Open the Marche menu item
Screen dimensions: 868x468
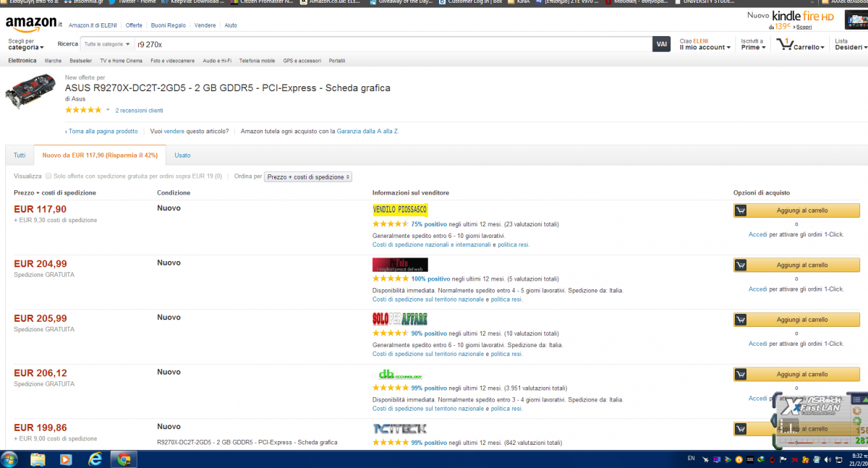[53, 61]
